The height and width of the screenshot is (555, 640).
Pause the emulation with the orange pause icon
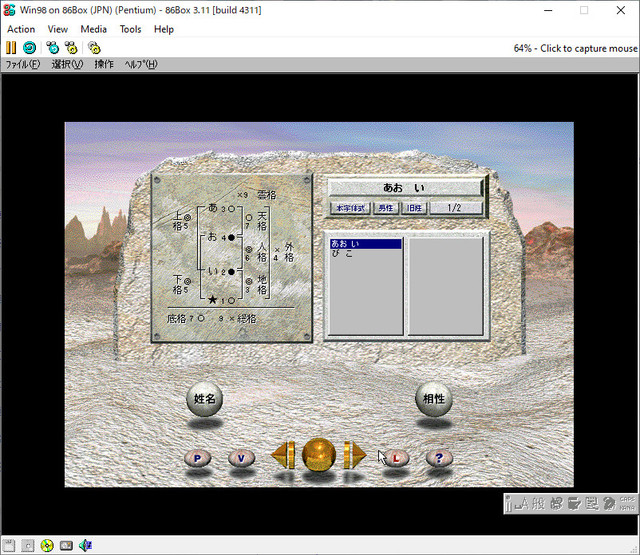tap(11, 48)
